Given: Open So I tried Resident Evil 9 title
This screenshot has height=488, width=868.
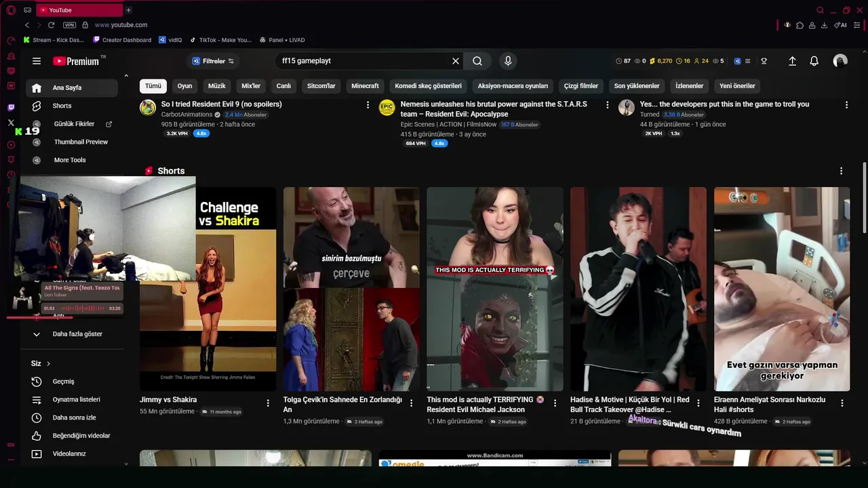Looking at the screenshot, I should coord(222,104).
